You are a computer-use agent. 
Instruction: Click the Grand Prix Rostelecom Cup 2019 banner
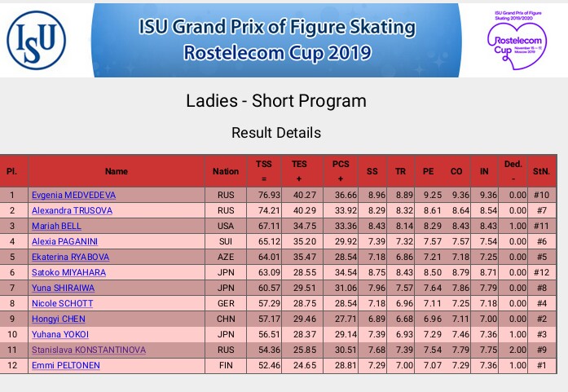[277, 40]
